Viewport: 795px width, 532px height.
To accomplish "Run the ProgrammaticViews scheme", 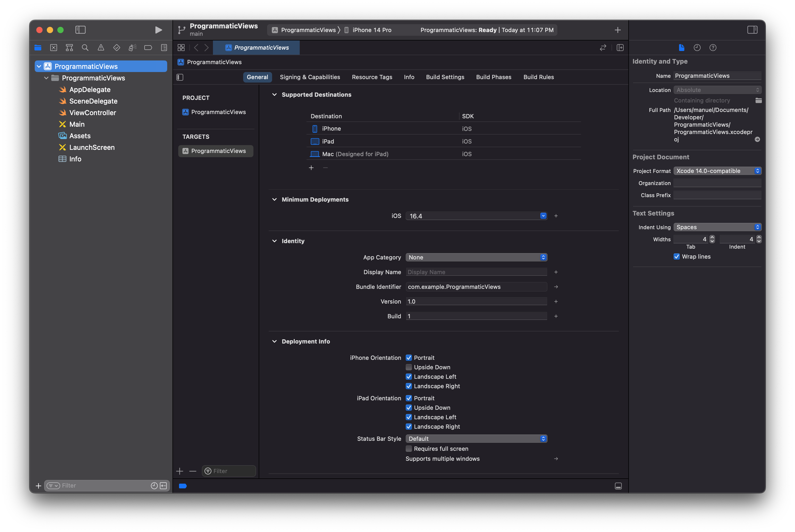I will pyautogui.click(x=158, y=30).
